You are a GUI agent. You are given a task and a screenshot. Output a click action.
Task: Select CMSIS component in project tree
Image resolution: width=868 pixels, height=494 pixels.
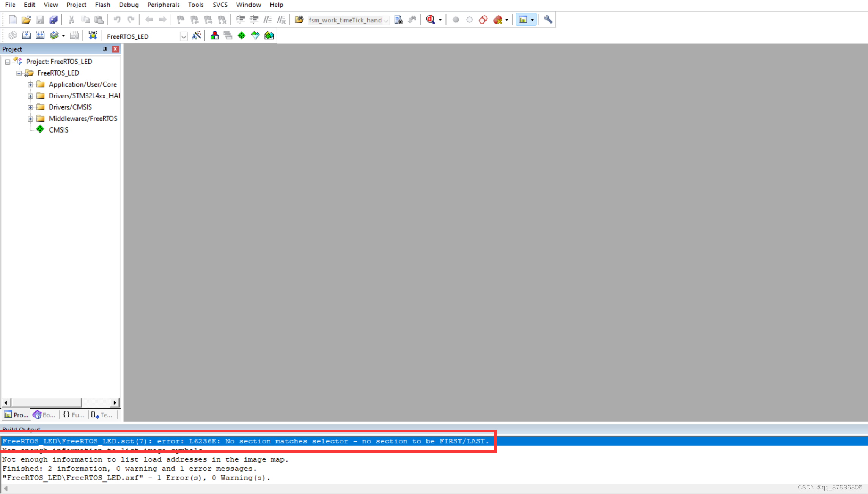pos(58,130)
